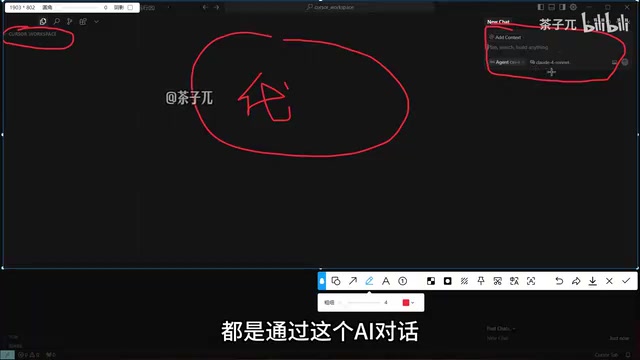Toggle the bottom panel layout icon
The image size is (640, 360).
pos(551,7)
